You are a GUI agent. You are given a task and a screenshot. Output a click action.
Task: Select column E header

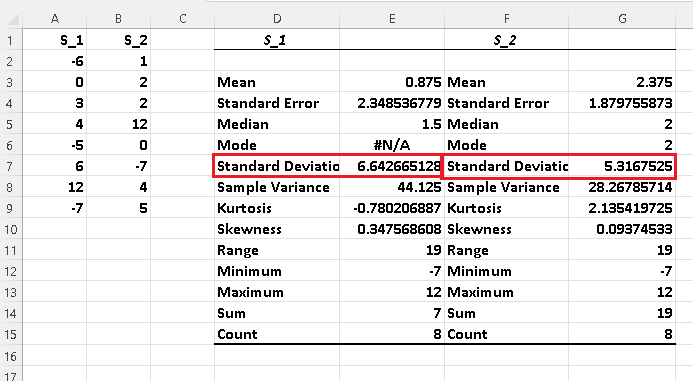392,19
